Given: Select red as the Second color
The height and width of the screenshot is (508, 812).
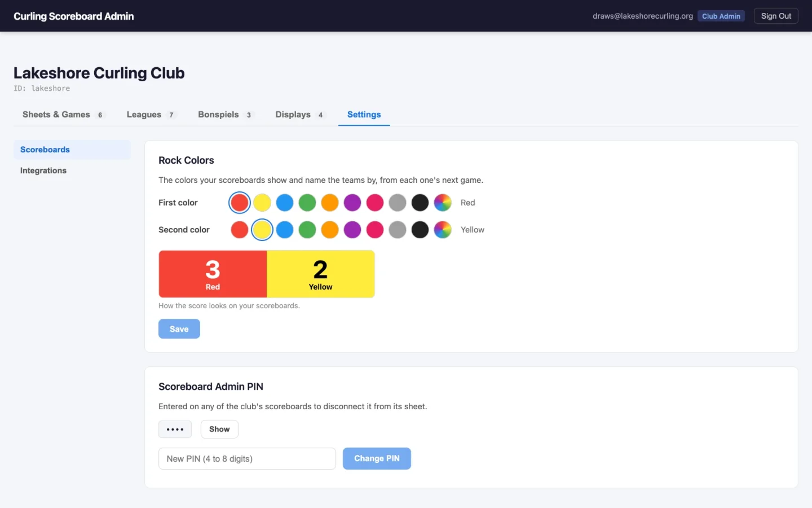Looking at the screenshot, I should tap(240, 230).
